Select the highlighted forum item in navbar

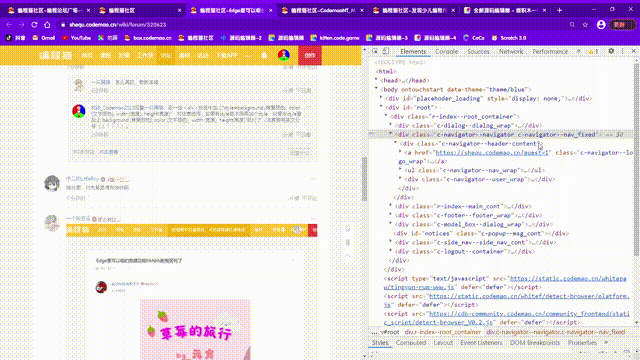[x=166, y=55]
